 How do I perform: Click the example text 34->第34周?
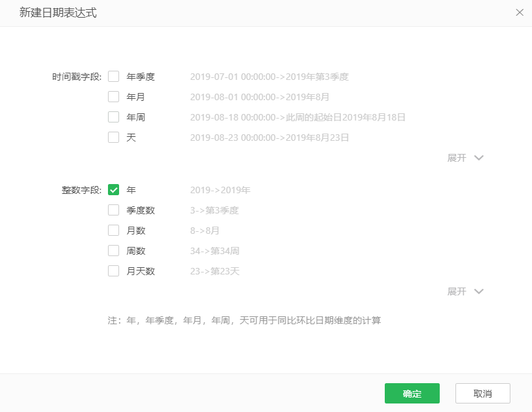tap(215, 251)
